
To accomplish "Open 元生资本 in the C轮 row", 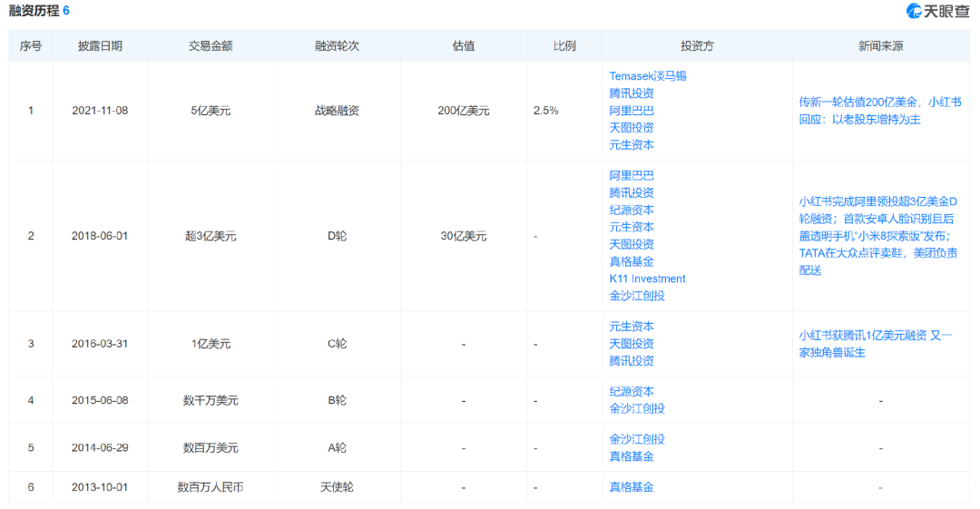I will [x=632, y=327].
